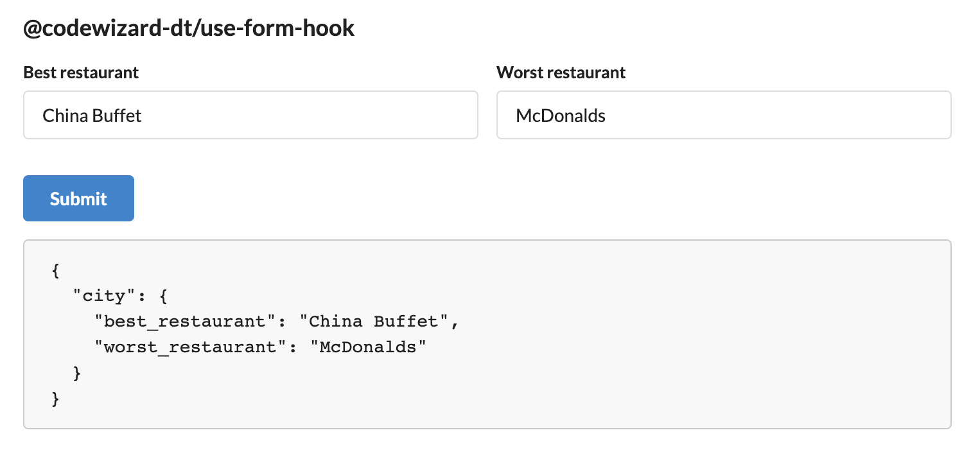Click the word "Buffet" in the Best restaurant field
This screenshot has height=462, width=980.
tap(118, 116)
